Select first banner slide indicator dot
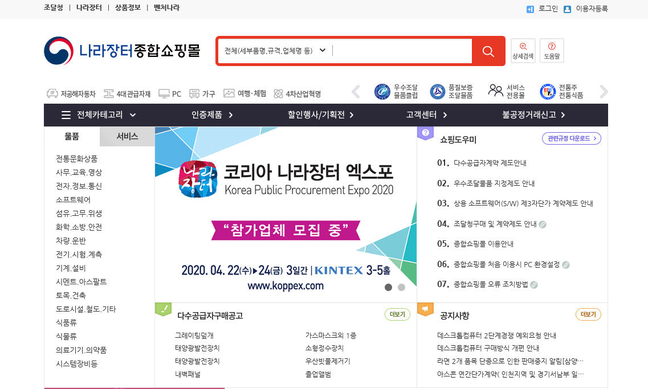Image resolution: width=648 pixels, height=389 pixels. click(x=388, y=287)
